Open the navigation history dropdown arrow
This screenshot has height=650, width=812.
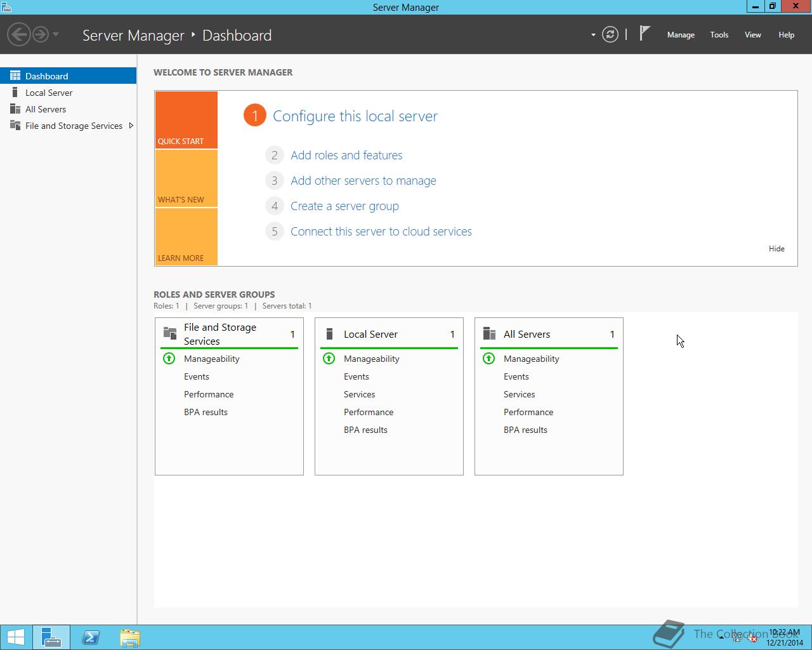point(56,34)
